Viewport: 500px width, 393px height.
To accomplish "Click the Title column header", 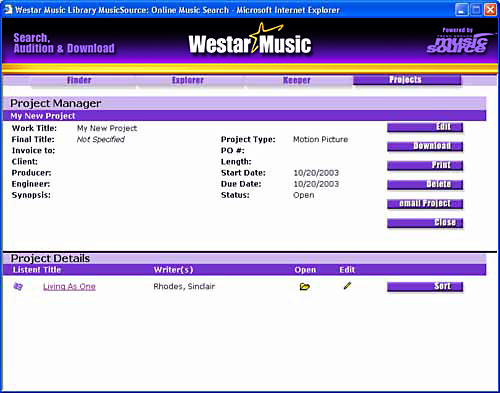I will (x=52, y=270).
